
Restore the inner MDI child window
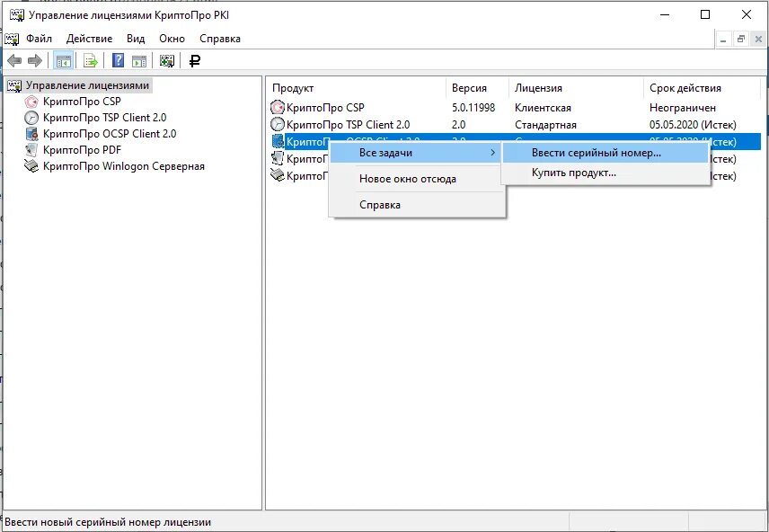(x=741, y=40)
